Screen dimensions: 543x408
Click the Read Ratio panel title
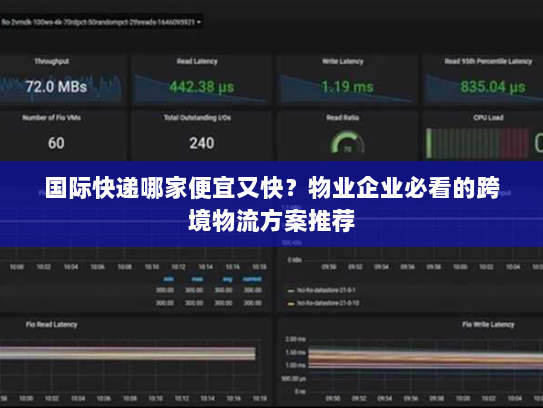pos(343,117)
